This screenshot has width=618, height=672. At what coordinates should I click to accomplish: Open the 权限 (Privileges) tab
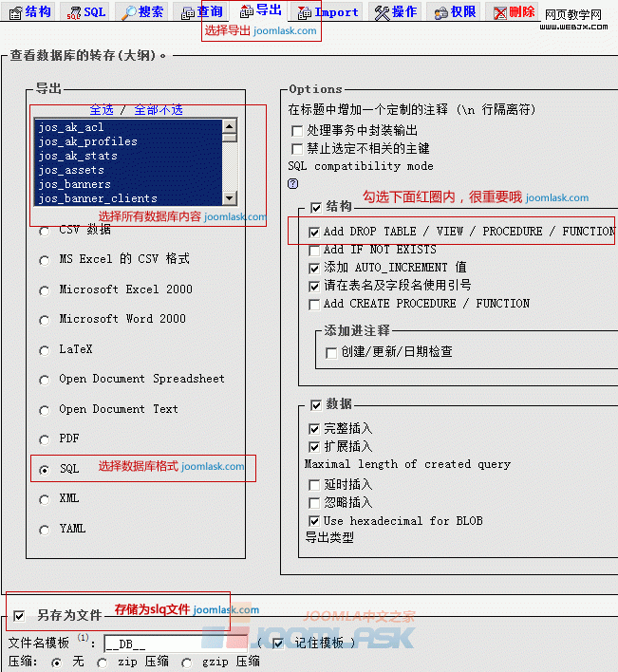[455, 11]
